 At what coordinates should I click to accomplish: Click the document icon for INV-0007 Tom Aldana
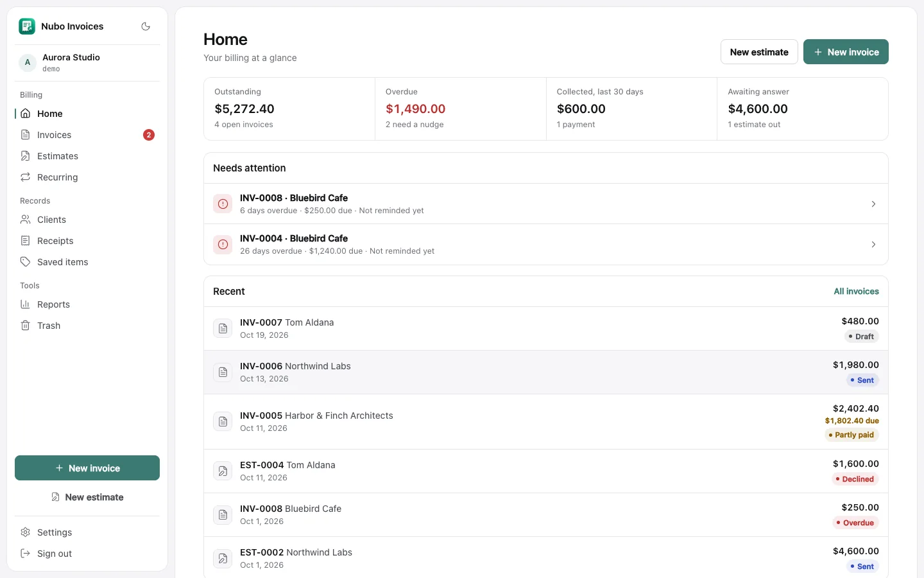[223, 329]
